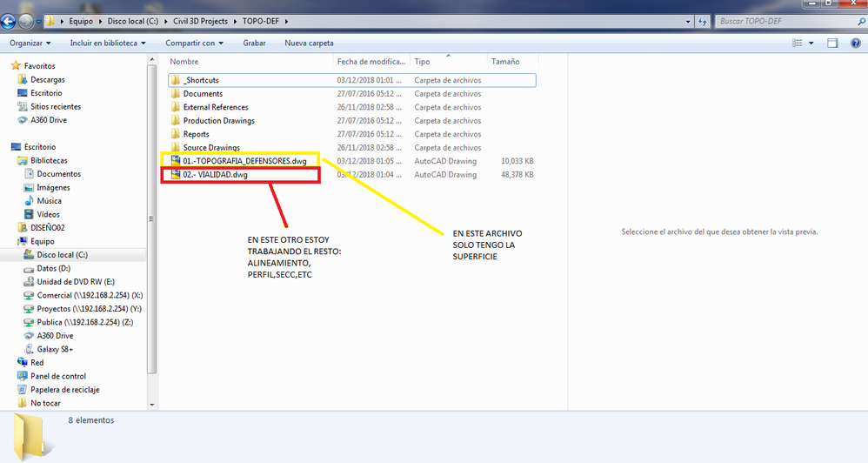
Task: Click navigation pane scrollbar up arrow
Action: click(151, 59)
